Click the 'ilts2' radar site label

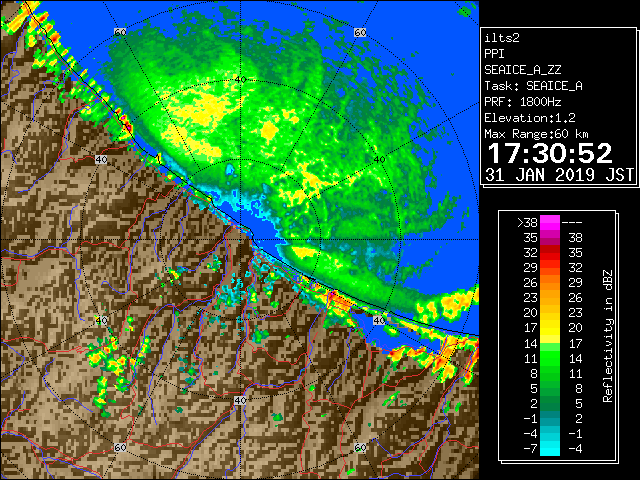point(502,38)
